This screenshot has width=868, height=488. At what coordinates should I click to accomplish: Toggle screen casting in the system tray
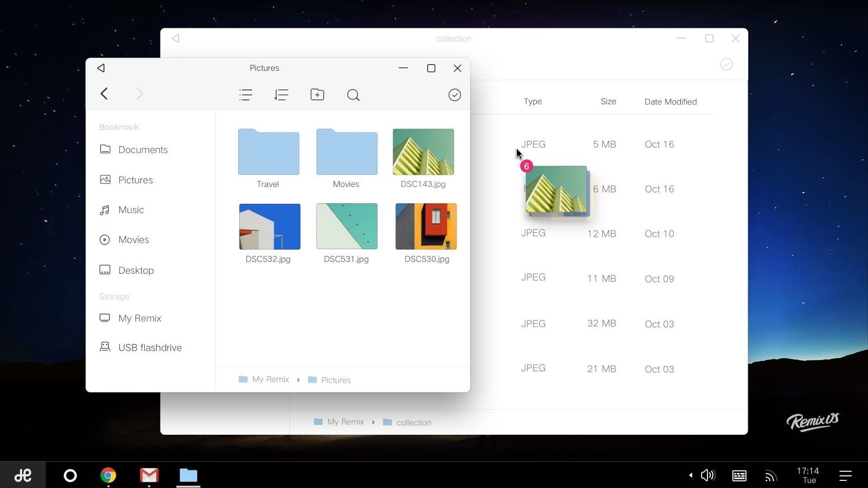coord(771,475)
